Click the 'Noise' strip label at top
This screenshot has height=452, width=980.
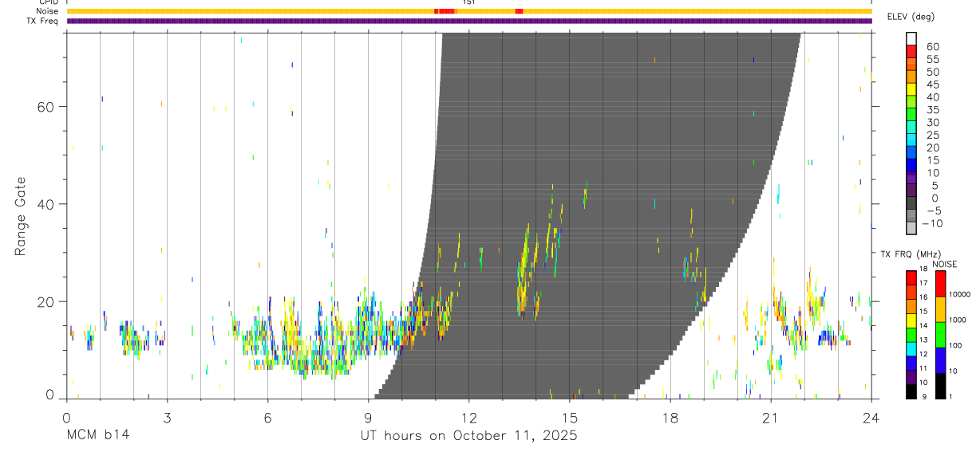tap(49, 11)
